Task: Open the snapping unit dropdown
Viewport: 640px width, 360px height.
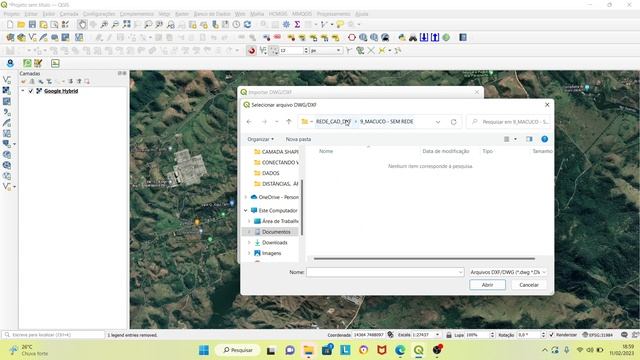Action: pos(338,51)
